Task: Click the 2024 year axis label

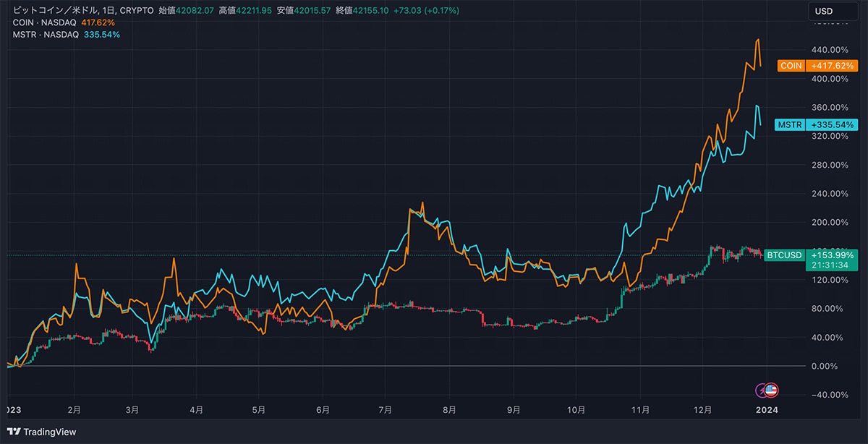Action: point(766,409)
